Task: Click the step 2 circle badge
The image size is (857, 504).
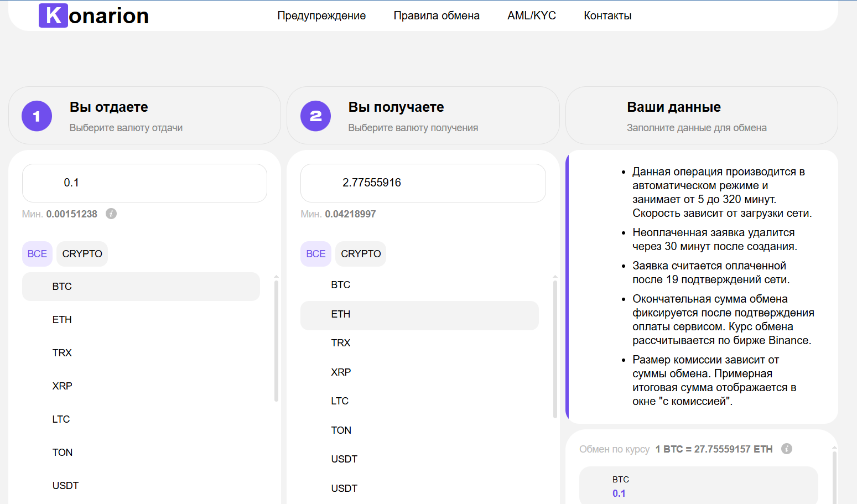Action: (x=315, y=116)
